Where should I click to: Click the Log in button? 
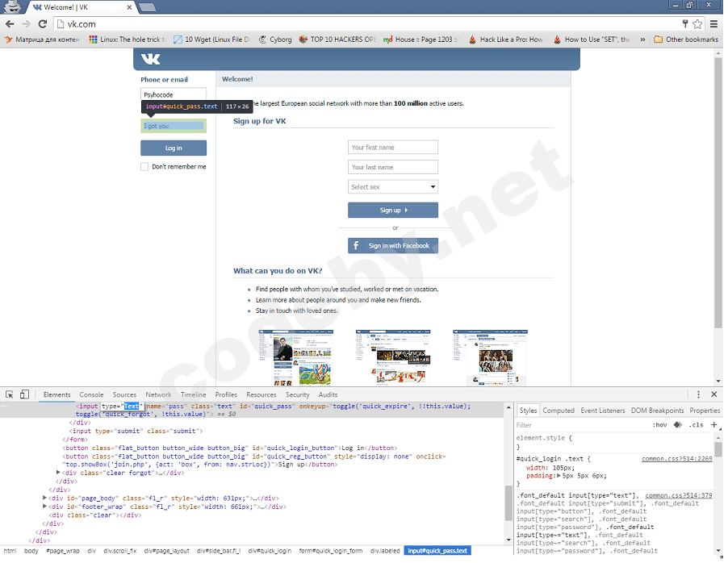click(174, 148)
